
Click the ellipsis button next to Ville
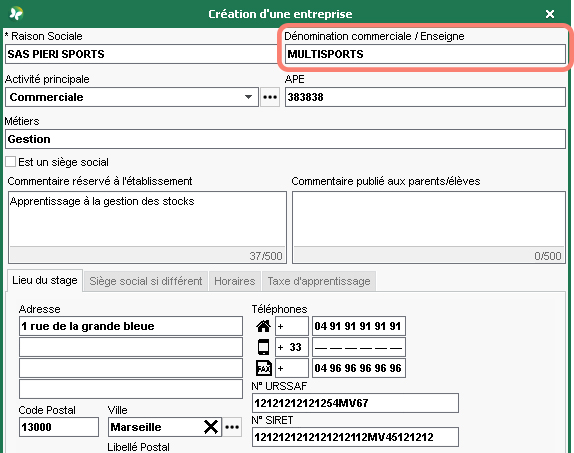tap(232, 427)
